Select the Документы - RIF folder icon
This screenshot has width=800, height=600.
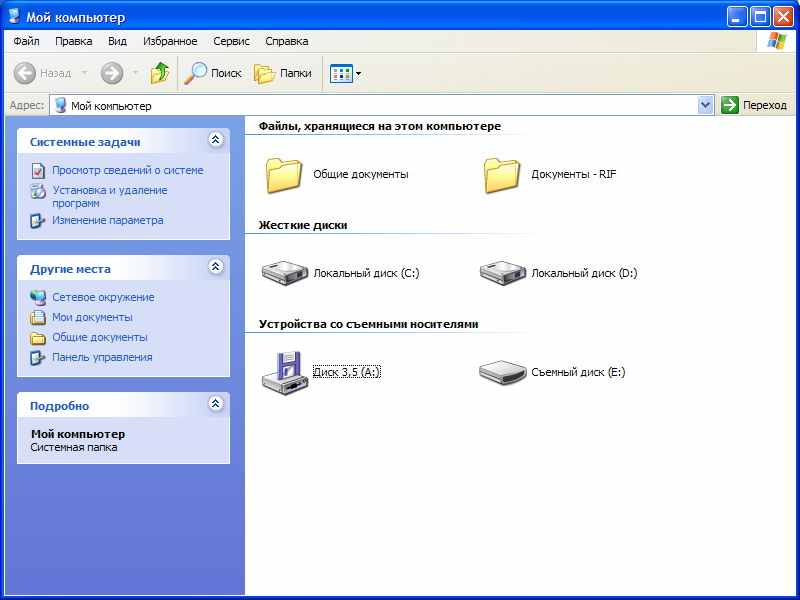[x=502, y=175]
